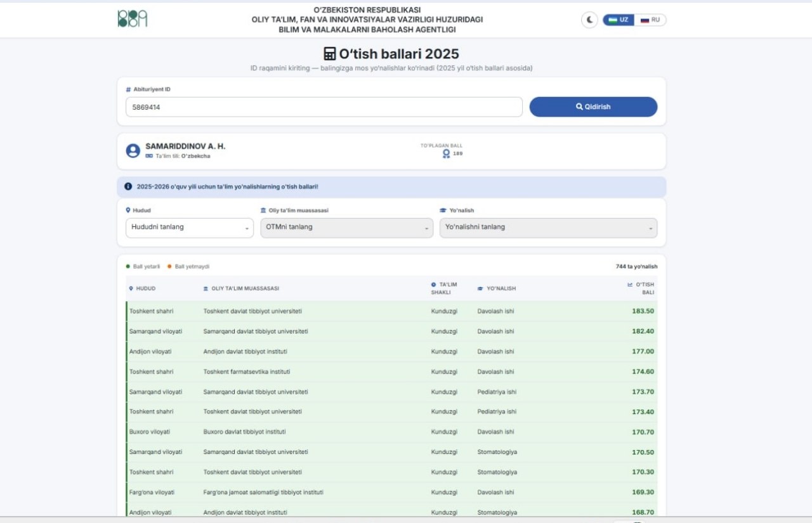
Task: Click the institution icon in the OLIY TA'LIM MUASSASASI column header
Action: point(206,288)
